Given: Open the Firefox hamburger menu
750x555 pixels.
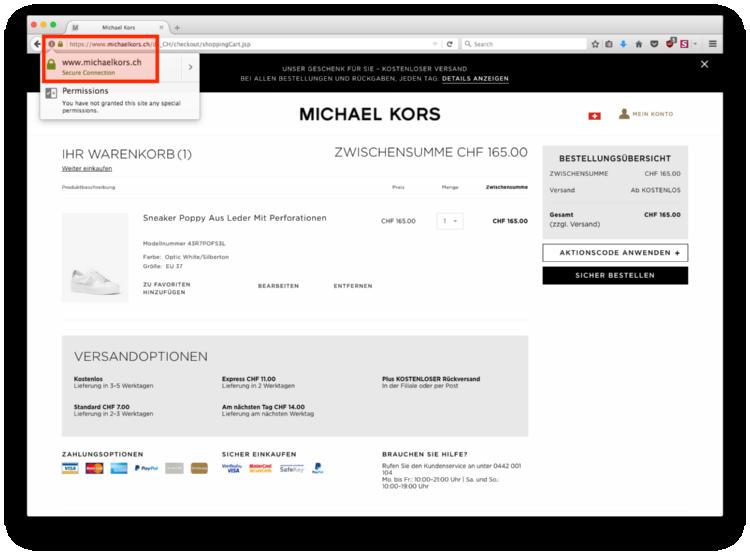Looking at the screenshot, I should 713,44.
